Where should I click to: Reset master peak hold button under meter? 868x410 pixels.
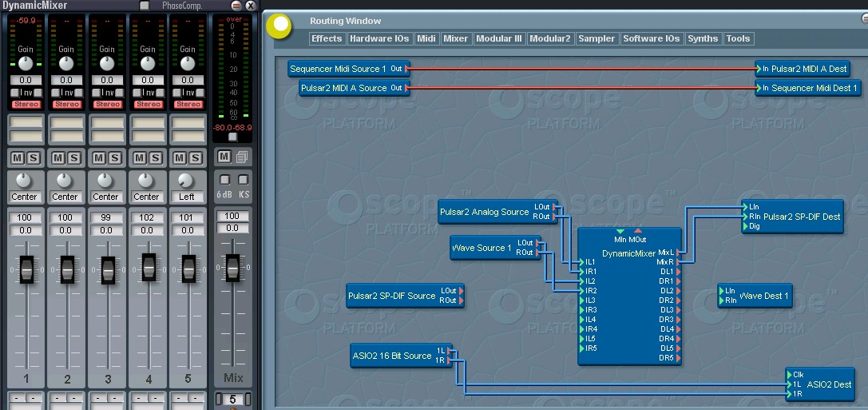pyautogui.click(x=233, y=137)
